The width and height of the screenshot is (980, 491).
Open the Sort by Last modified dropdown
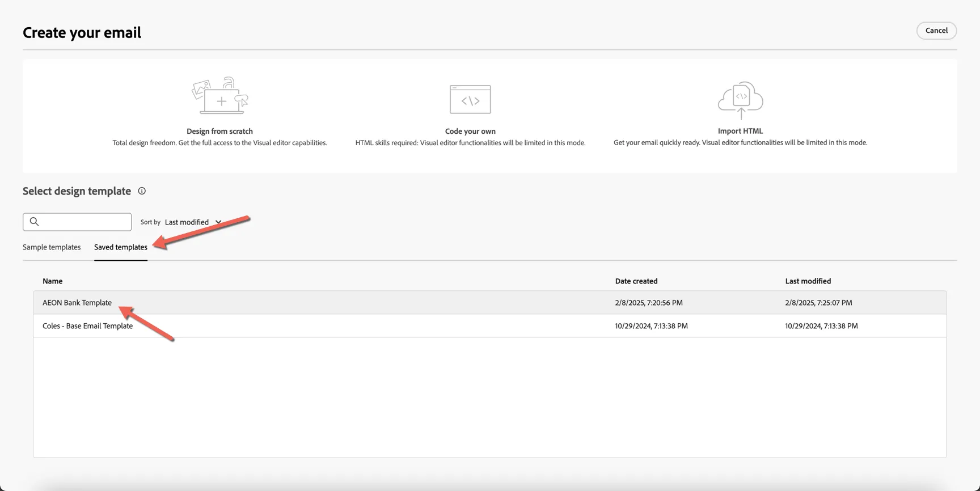[x=193, y=222]
